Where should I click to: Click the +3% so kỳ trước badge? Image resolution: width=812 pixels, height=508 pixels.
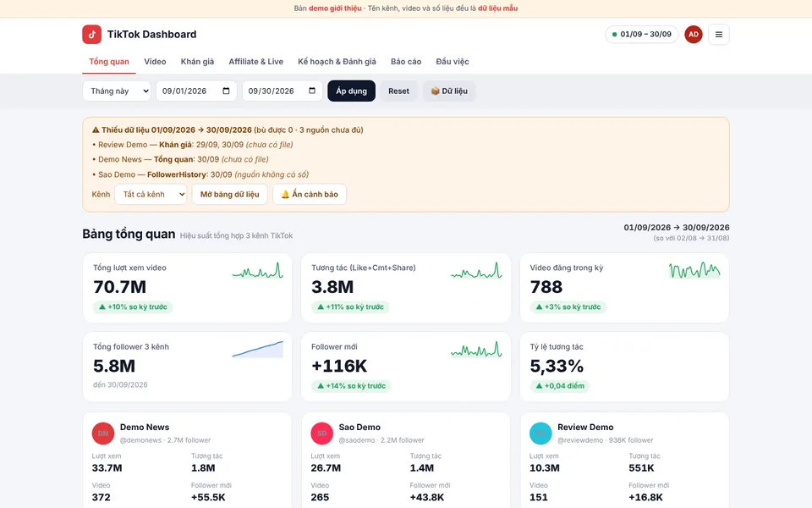point(568,306)
